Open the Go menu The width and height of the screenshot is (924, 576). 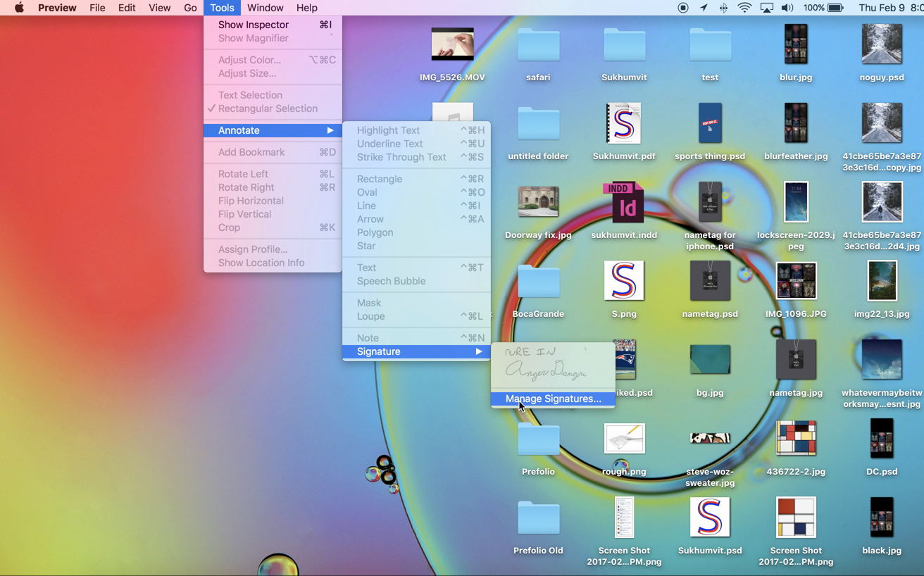(190, 8)
